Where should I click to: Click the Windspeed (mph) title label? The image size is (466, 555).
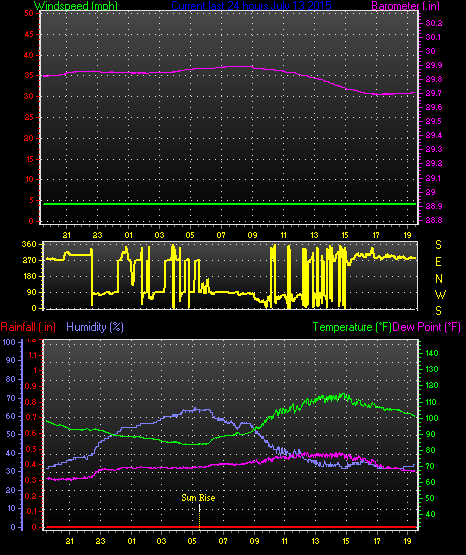coord(76,6)
